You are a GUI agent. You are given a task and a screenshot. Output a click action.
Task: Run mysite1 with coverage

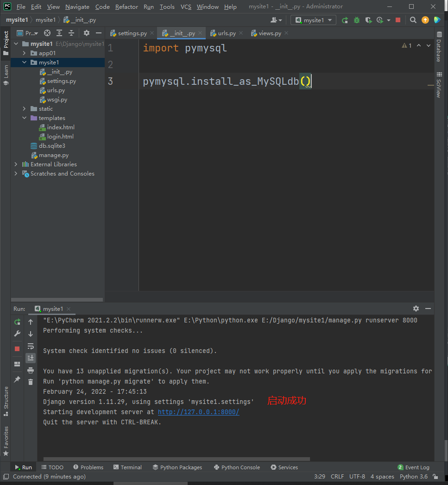tap(368, 20)
